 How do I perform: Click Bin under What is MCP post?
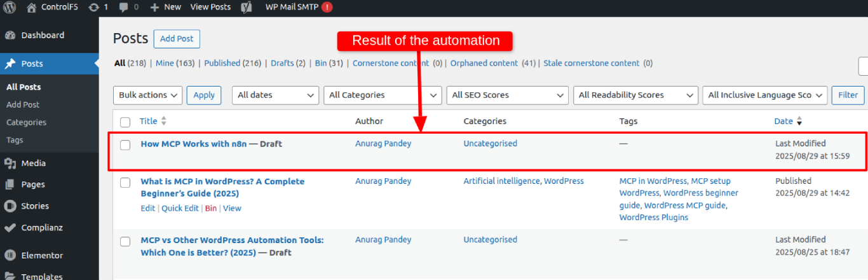coord(210,208)
